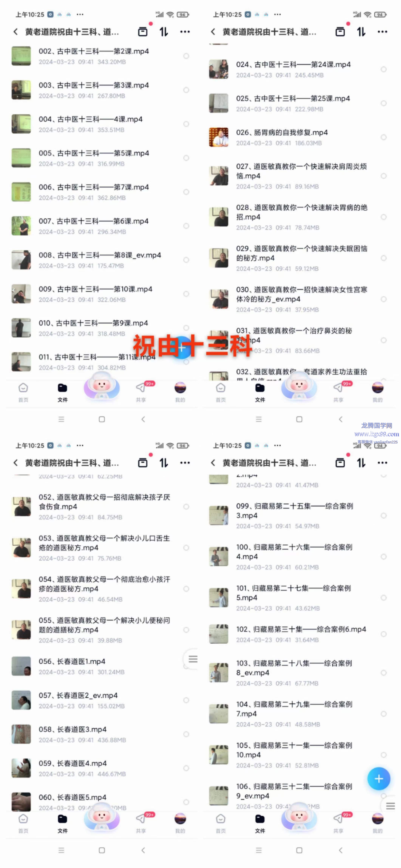The image size is (401, 868).
Task: Tap the list handle beside 056 长春道医1
Action: click(193, 659)
